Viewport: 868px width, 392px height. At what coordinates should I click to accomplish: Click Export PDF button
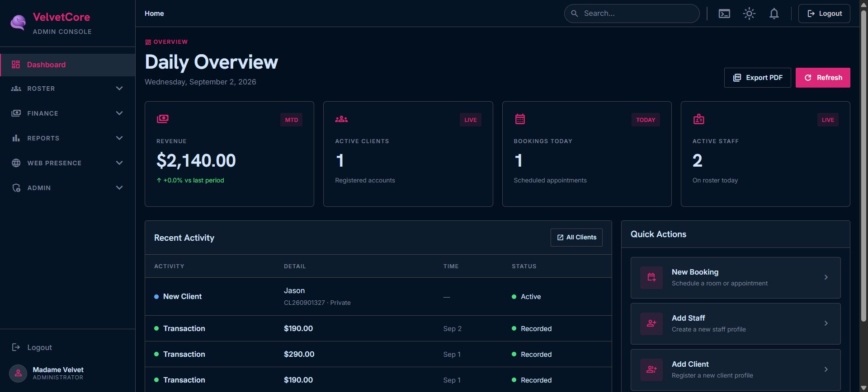[757, 78]
